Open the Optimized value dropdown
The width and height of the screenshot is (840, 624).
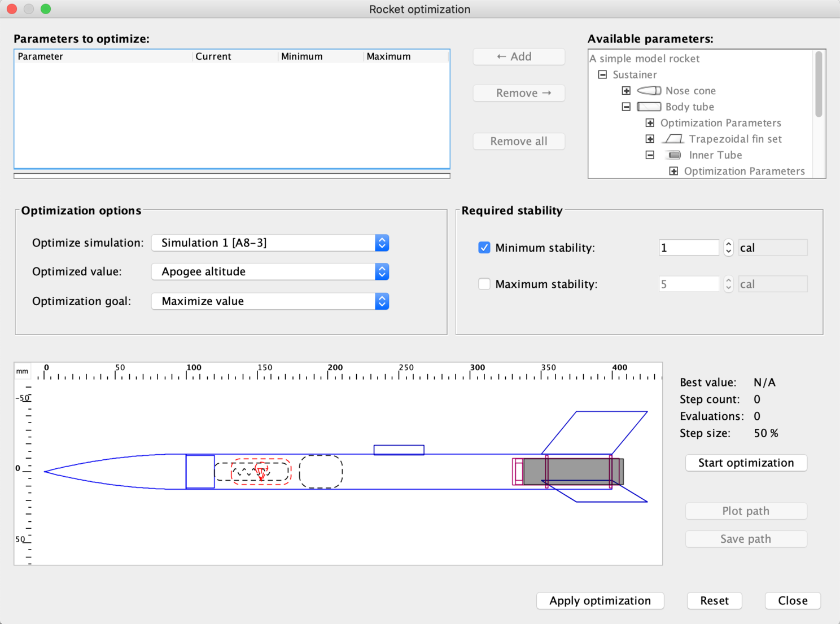click(270, 272)
